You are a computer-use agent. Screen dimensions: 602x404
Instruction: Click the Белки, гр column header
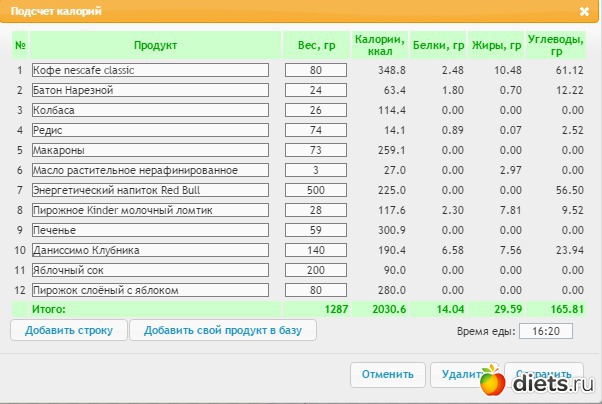[438, 45]
